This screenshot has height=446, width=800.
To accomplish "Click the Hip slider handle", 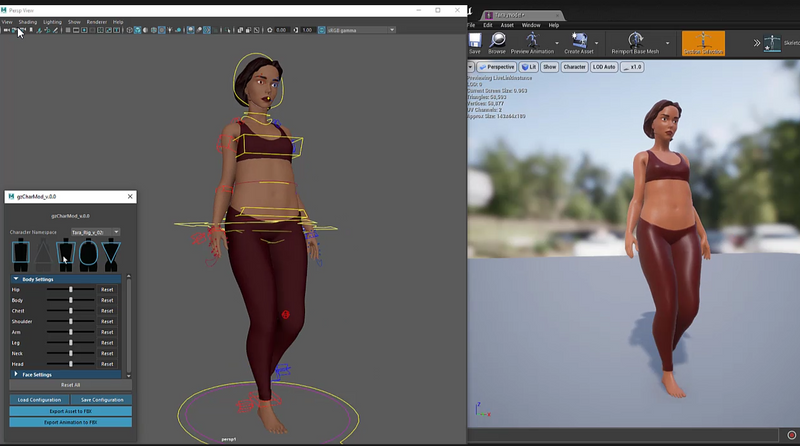I will pyautogui.click(x=71, y=290).
